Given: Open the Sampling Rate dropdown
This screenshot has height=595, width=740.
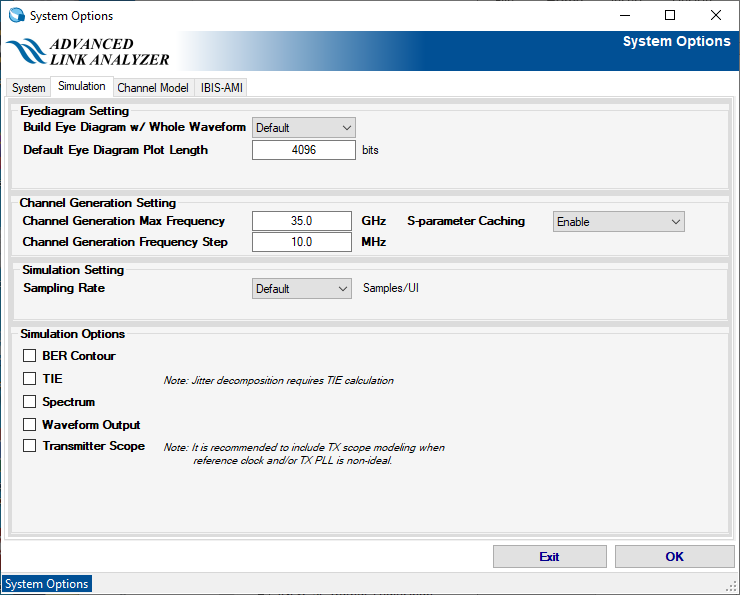Looking at the screenshot, I should pyautogui.click(x=301, y=289).
